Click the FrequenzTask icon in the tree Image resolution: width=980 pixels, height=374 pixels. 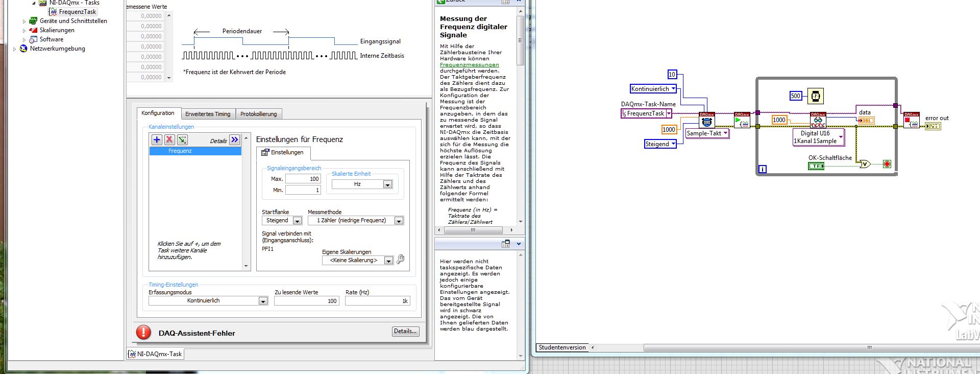click(53, 12)
